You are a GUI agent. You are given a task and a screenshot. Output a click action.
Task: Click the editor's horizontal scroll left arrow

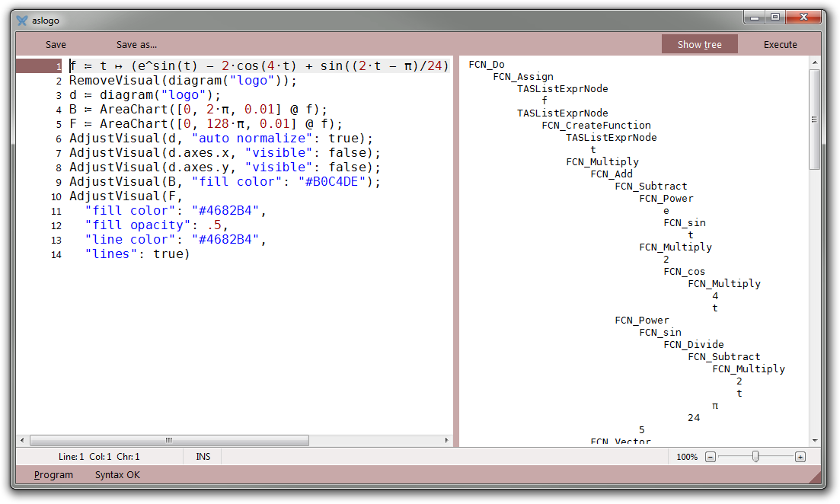coord(22,441)
